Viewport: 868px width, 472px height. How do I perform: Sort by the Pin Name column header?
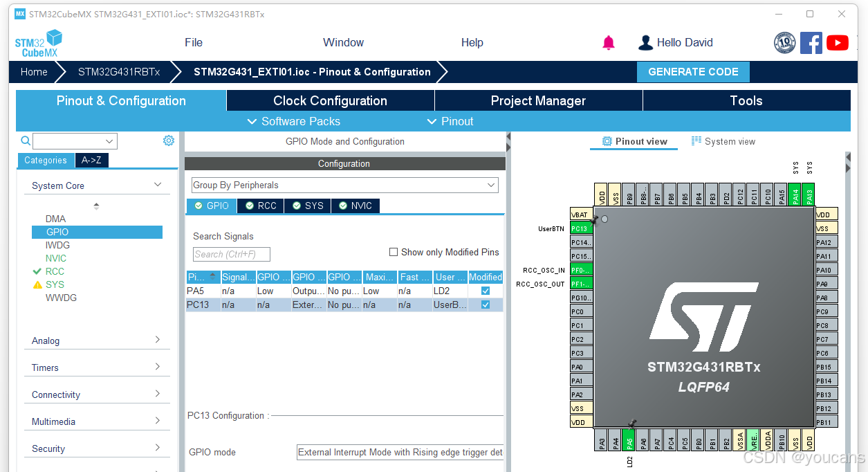point(203,277)
